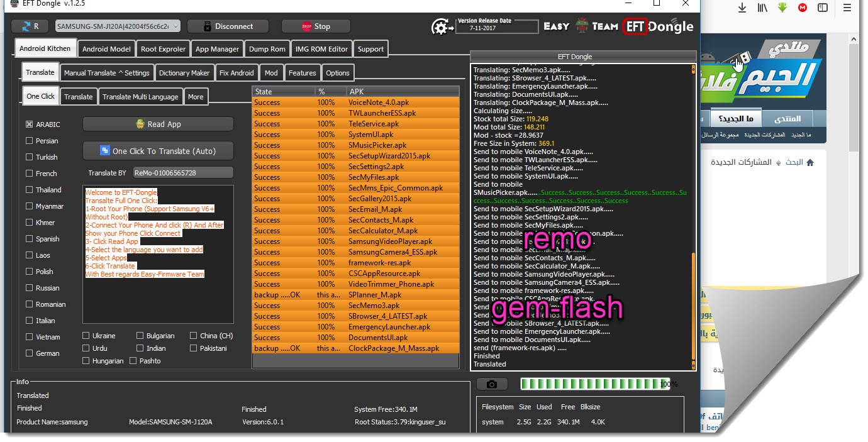
Task: Select the Features sub-tab
Action: (303, 73)
